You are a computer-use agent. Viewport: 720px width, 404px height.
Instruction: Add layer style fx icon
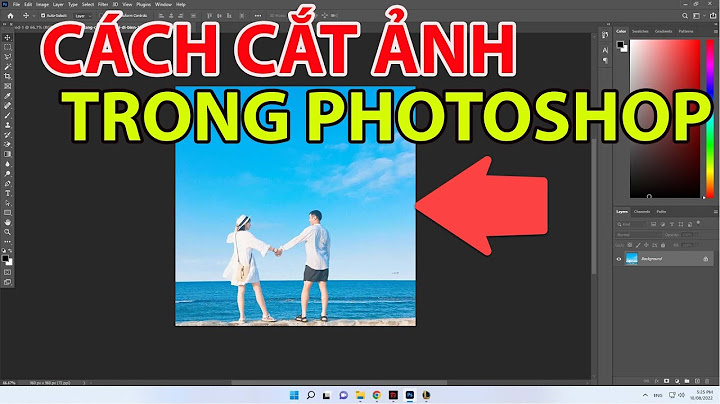click(x=657, y=381)
